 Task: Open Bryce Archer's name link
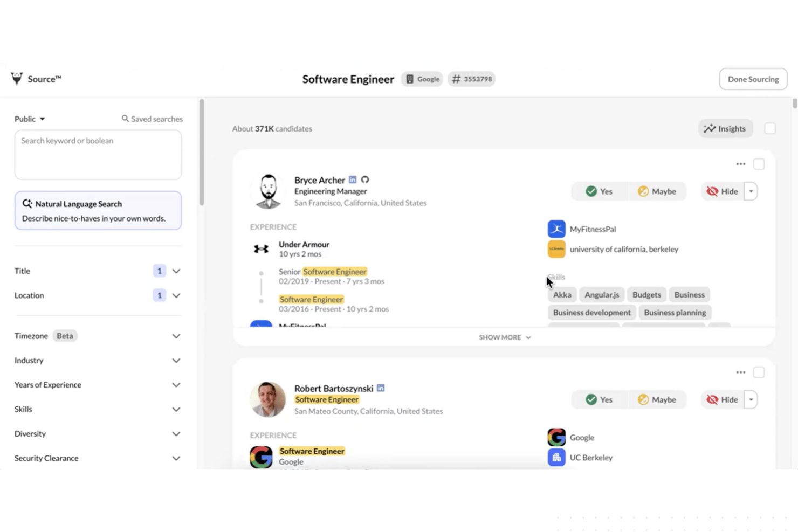pos(320,180)
